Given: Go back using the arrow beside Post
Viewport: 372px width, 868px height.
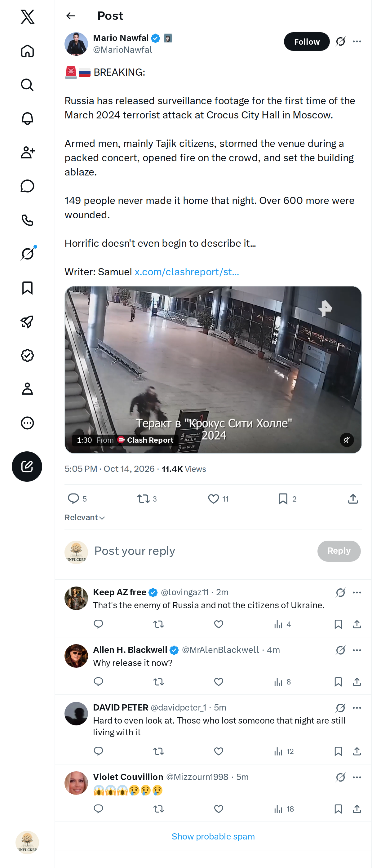Looking at the screenshot, I should click(70, 16).
